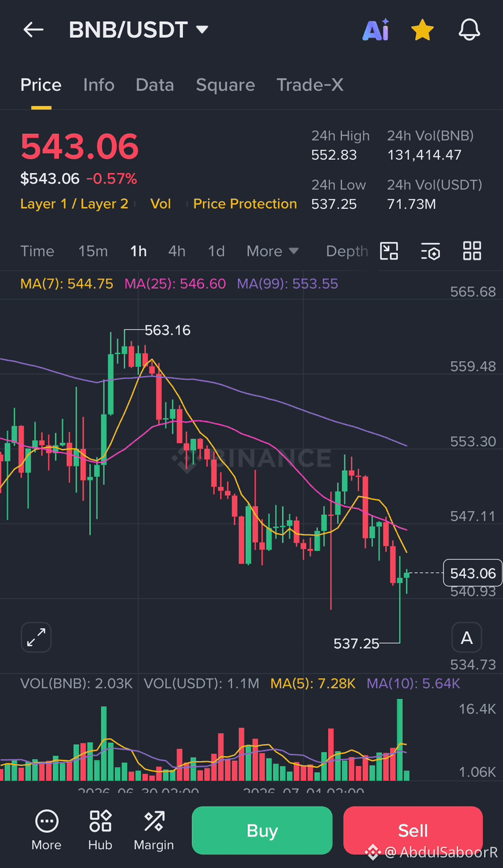The image size is (503, 868).
Task: Switch to the Depth chart view
Action: 347,251
